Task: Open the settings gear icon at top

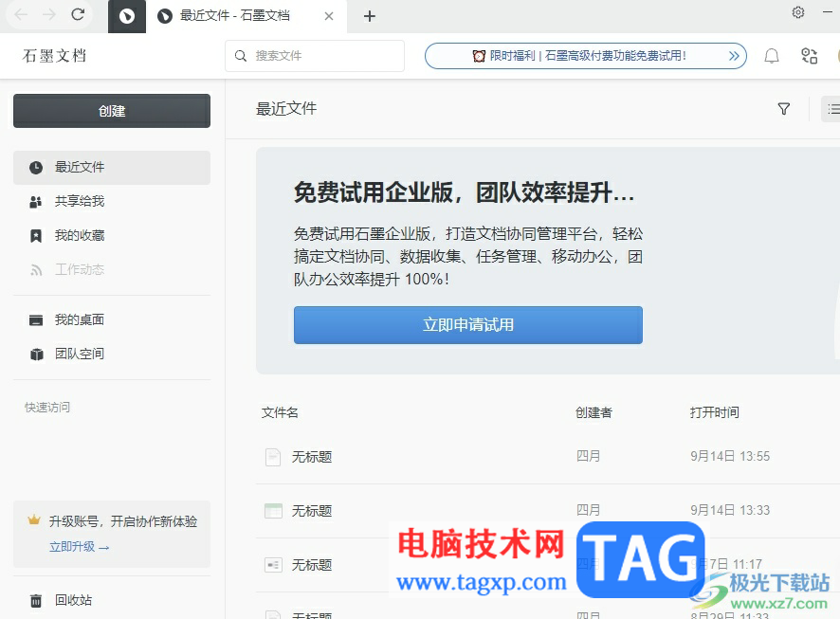Action: [x=798, y=12]
